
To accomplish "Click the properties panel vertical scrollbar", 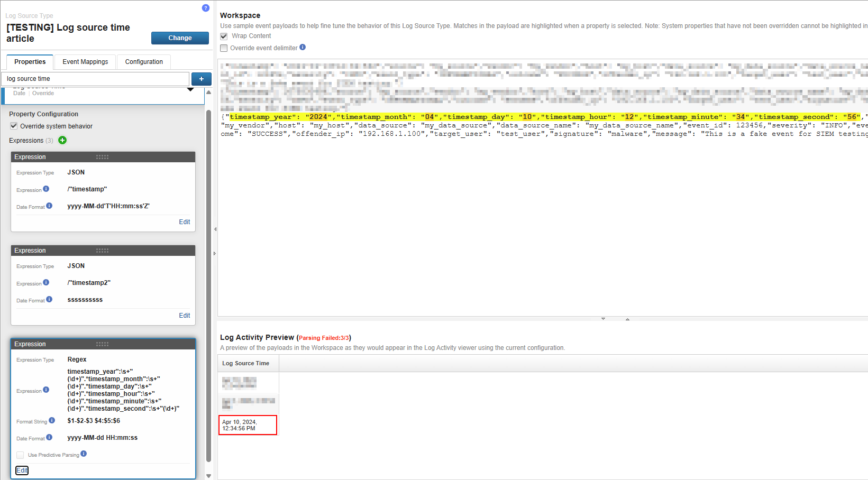I will 208,285.
